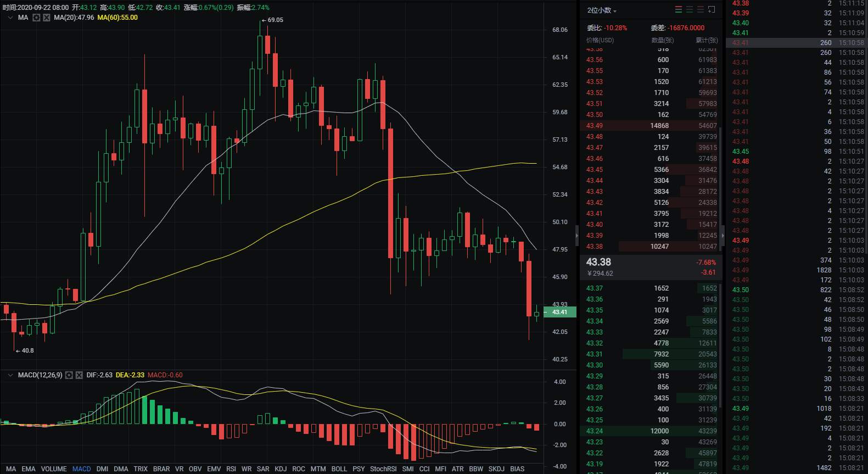This screenshot has height=474, width=868.
Task: Select the MACD indicator tab
Action: point(82,469)
